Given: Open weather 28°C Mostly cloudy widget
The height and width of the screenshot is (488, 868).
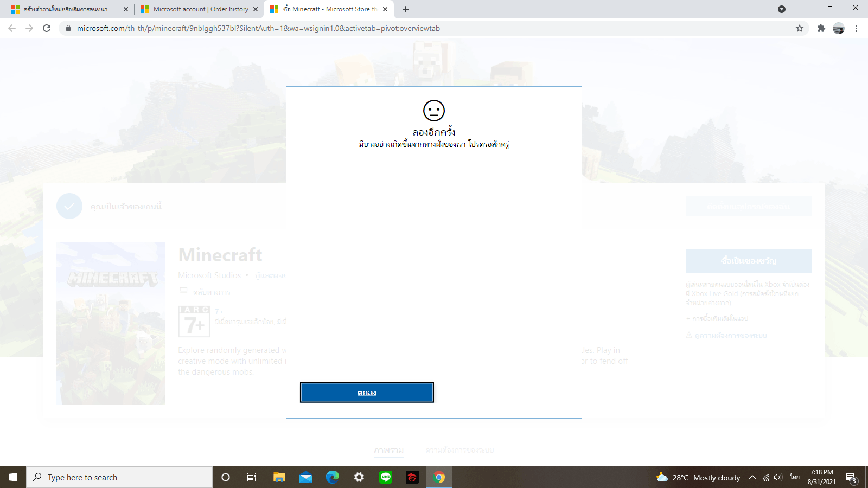Looking at the screenshot, I should 698,477.
